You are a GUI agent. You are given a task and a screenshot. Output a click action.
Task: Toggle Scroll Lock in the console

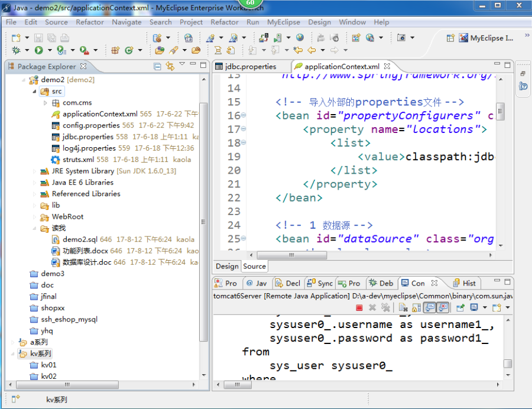click(416, 307)
